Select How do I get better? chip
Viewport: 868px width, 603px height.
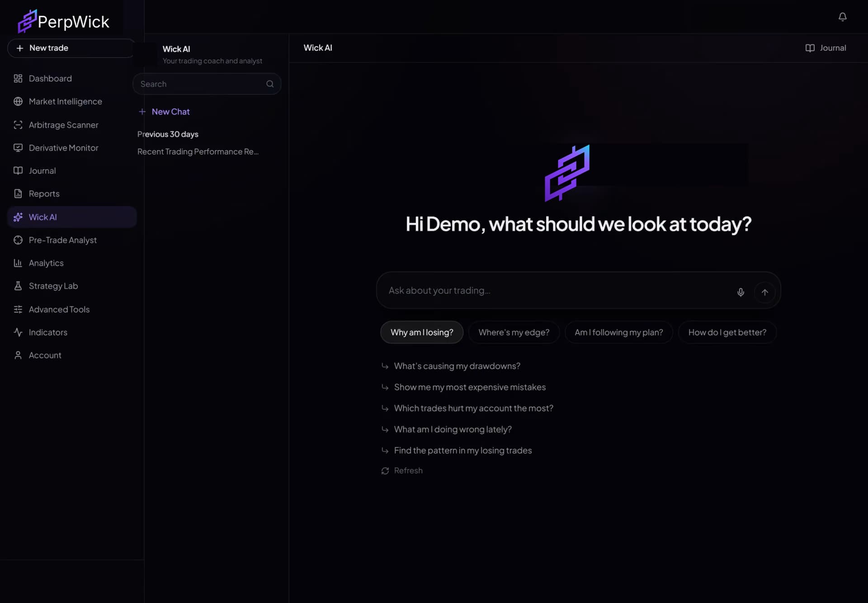coord(727,332)
